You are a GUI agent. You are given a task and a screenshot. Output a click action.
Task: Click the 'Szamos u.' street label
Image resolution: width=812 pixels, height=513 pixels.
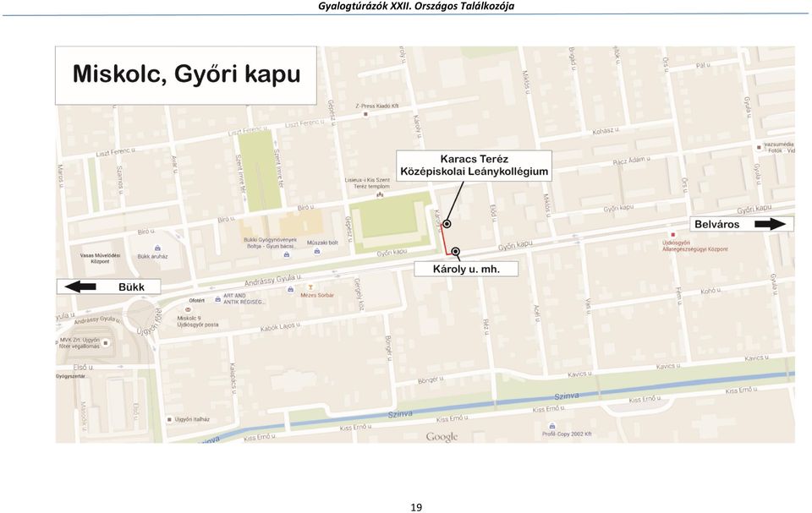point(120,180)
